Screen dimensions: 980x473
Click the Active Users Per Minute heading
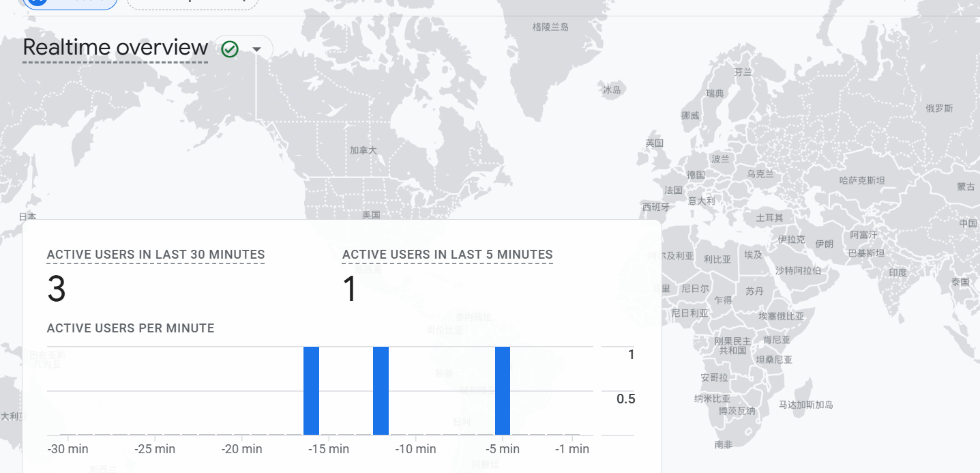pyautogui.click(x=130, y=328)
